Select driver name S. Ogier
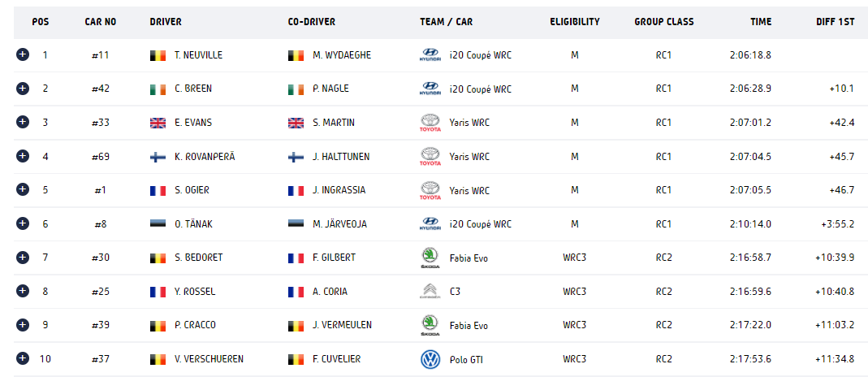 (192, 190)
